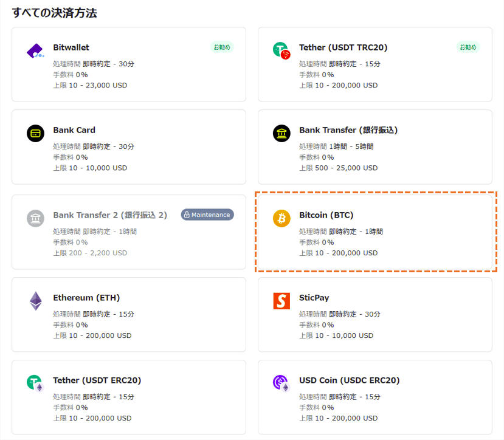Click Bitcoin processing time '即時約定 - 1時間'
The image size is (504, 440).
(356, 231)
